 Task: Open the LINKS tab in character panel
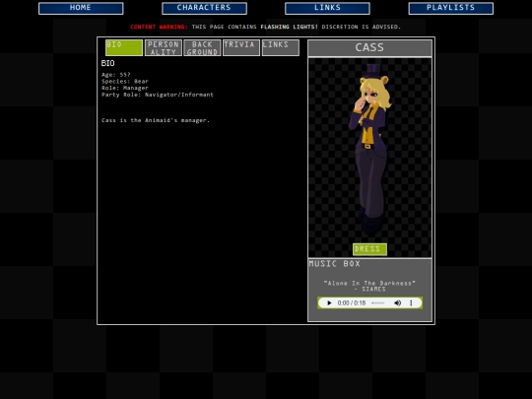[x=280, y=48]
